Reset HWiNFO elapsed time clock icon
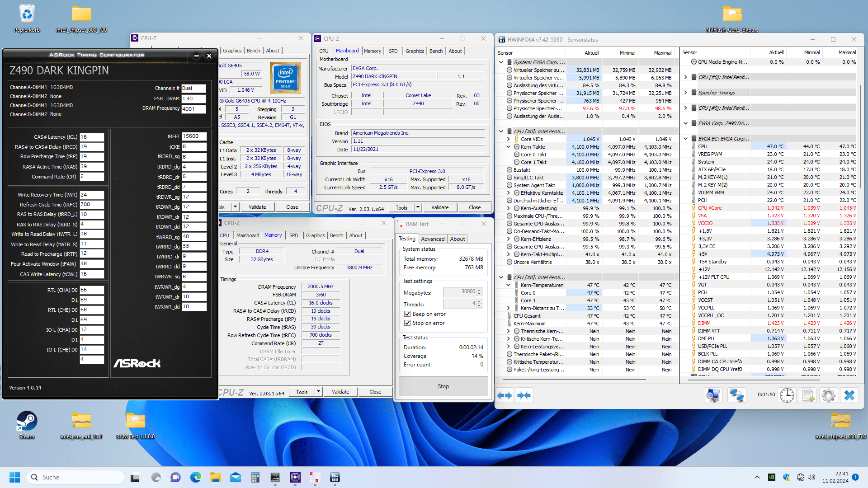This screenshot has height=488, width=868. point(787,395)
